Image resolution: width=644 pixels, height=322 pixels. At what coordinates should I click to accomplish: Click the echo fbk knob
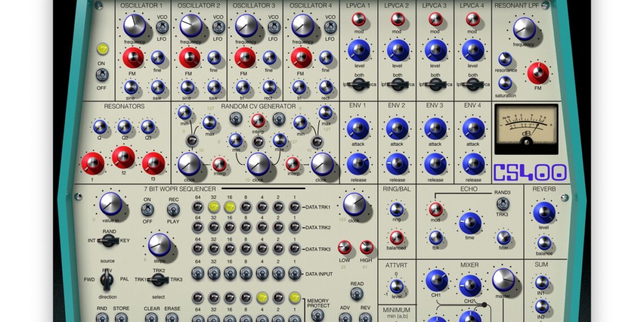pos(436,237)
